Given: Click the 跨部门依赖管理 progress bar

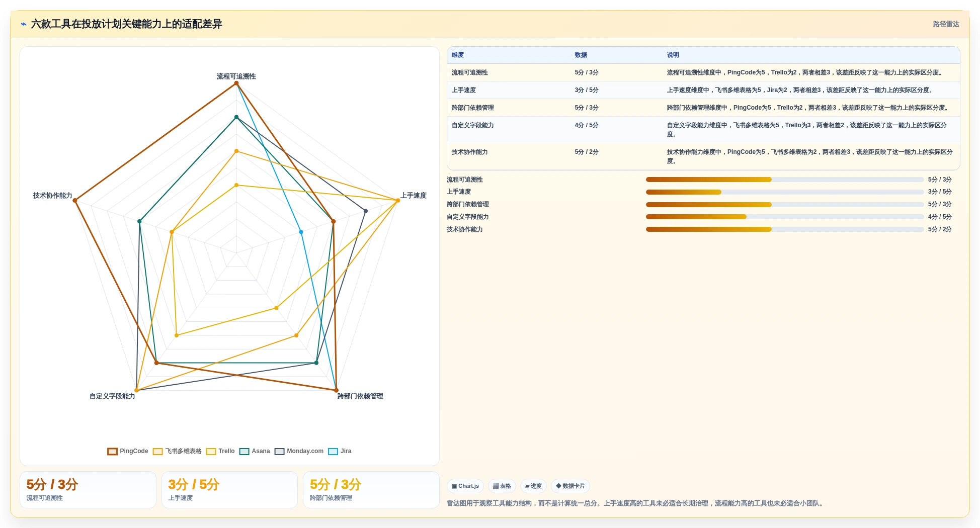Looking at the screenshot, I should (x=785, y=205).
